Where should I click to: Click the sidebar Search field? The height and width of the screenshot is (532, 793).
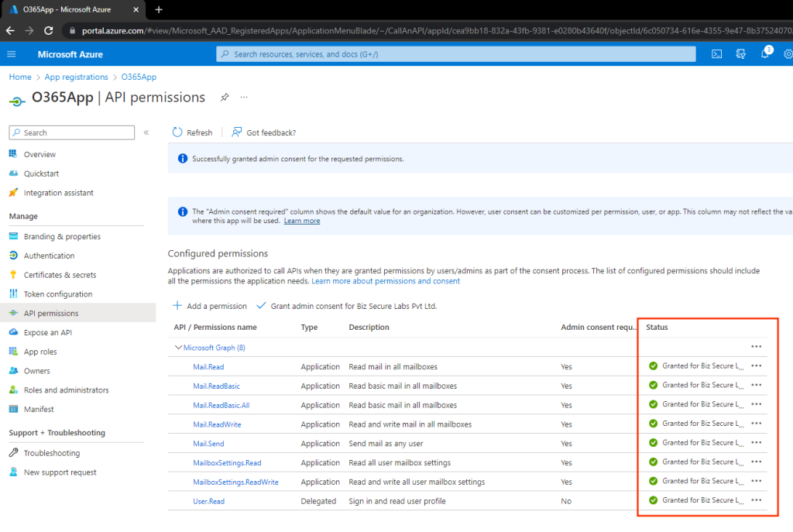(x=71, y=132)
